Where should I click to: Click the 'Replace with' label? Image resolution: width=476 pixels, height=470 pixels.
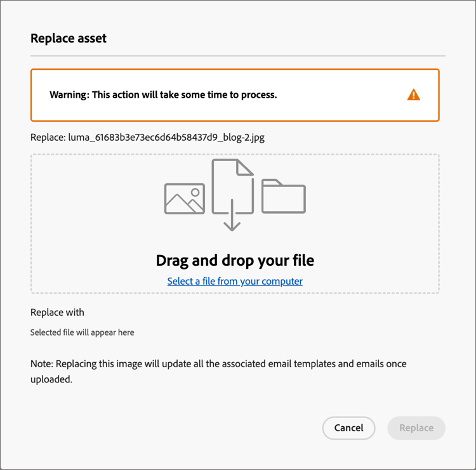[x=57, y=312]
